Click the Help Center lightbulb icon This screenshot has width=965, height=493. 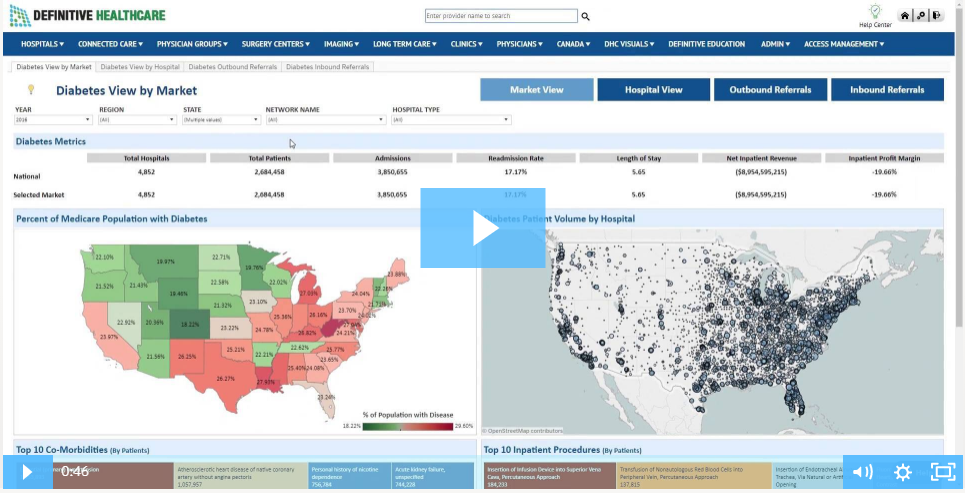[875, 12]
